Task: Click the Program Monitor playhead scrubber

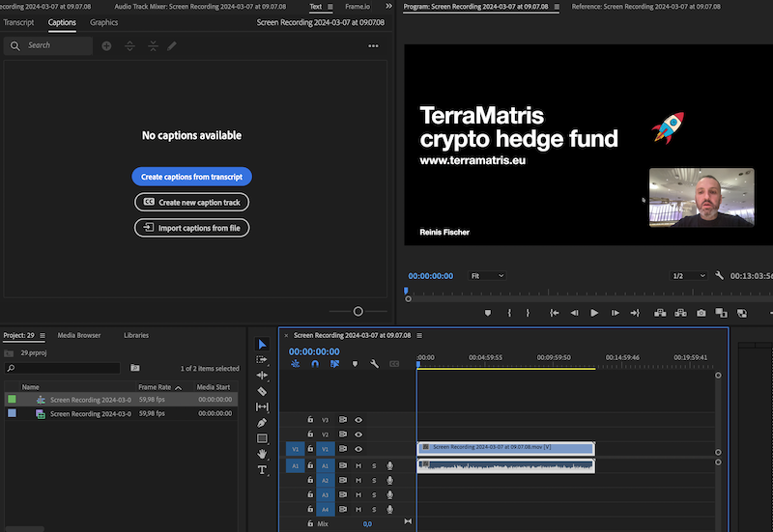Action: coord(406,292)
